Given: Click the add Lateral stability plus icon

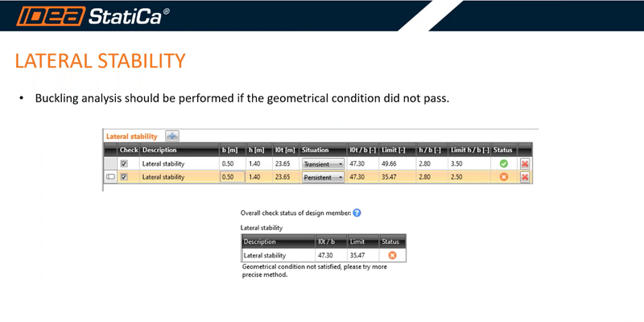Looking at the screenshot, I should 172,136.
